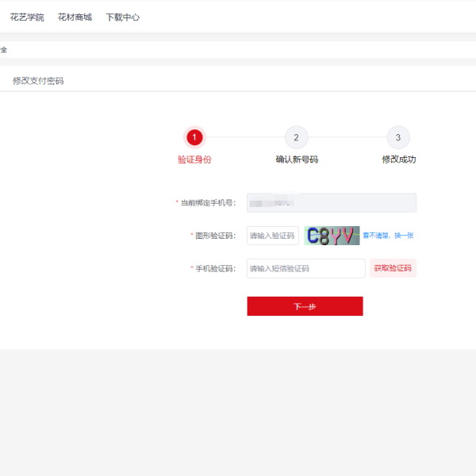Screen dimensions: 476x476
Task: Focus the 请输入短信验证码 input box
Action: [x=305, y=269]
